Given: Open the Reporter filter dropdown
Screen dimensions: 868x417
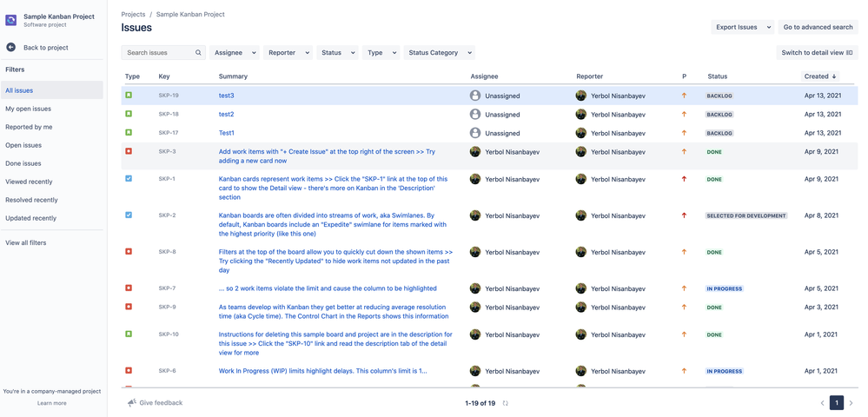Looking at the screenshot, I should (x=288, y=53).
